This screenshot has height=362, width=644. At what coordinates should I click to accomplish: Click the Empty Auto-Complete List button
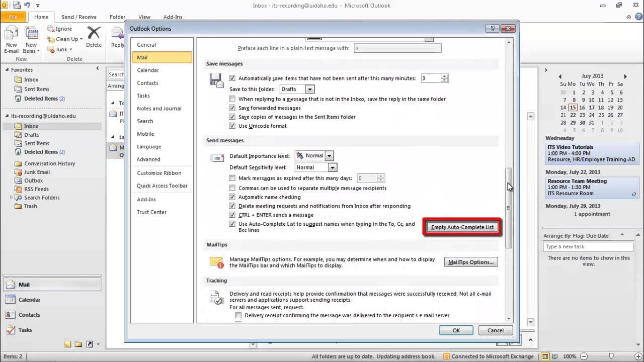(x=462, y=227)
